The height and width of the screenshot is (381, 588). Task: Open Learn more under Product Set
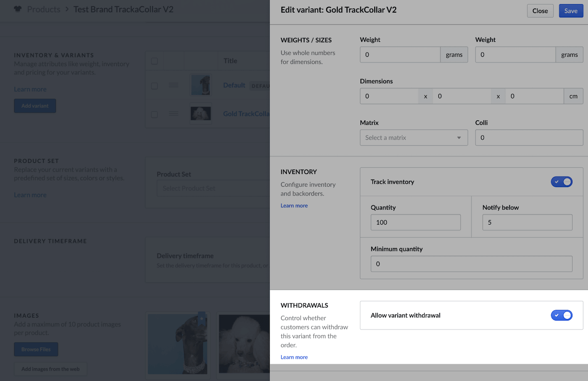pos(30,195)
